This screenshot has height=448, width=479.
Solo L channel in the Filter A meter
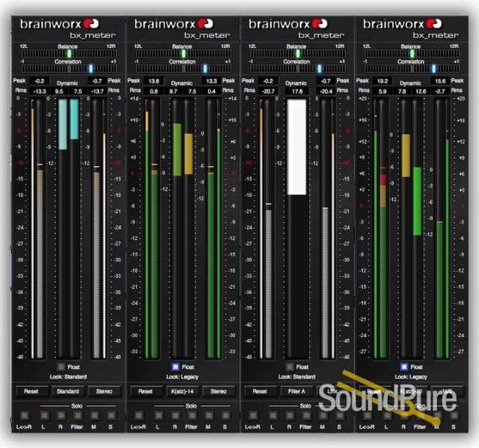[272, 415]
